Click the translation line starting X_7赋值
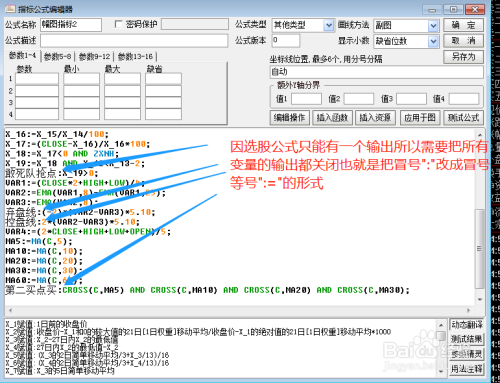Screen dimensions: 500x383 (60, 371)
